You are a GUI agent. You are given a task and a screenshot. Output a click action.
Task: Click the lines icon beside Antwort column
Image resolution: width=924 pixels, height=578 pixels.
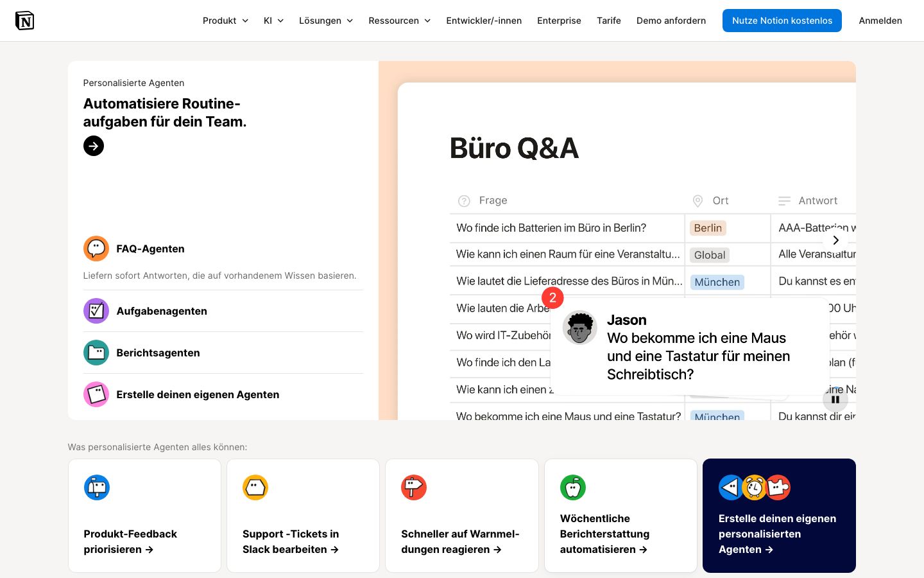pos(784,201)
